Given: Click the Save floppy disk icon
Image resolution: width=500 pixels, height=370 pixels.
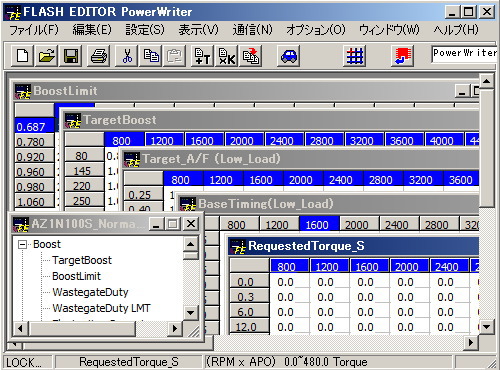Looking at the screenshot, I should tap(70, 56).
